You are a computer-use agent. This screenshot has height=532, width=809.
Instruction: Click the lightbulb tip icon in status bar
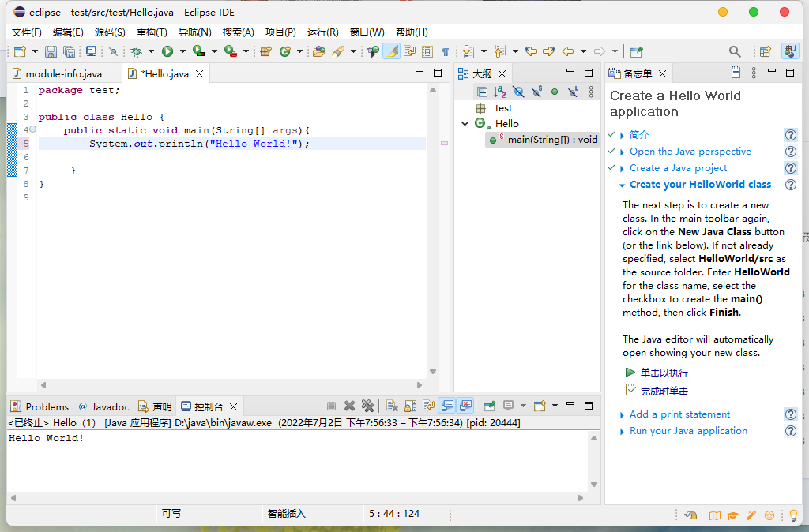[x=792, y=515]
